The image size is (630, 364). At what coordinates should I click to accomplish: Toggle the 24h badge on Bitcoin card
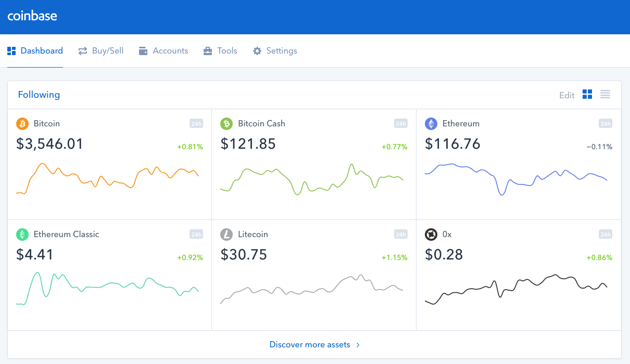click(196, 124)
